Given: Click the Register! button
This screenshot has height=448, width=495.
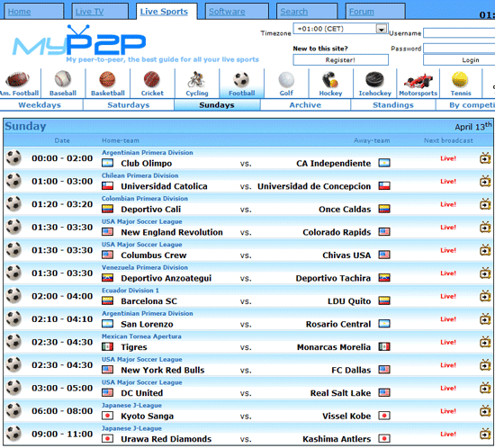Looking at the screenshot, I should [x=340, y=60].
